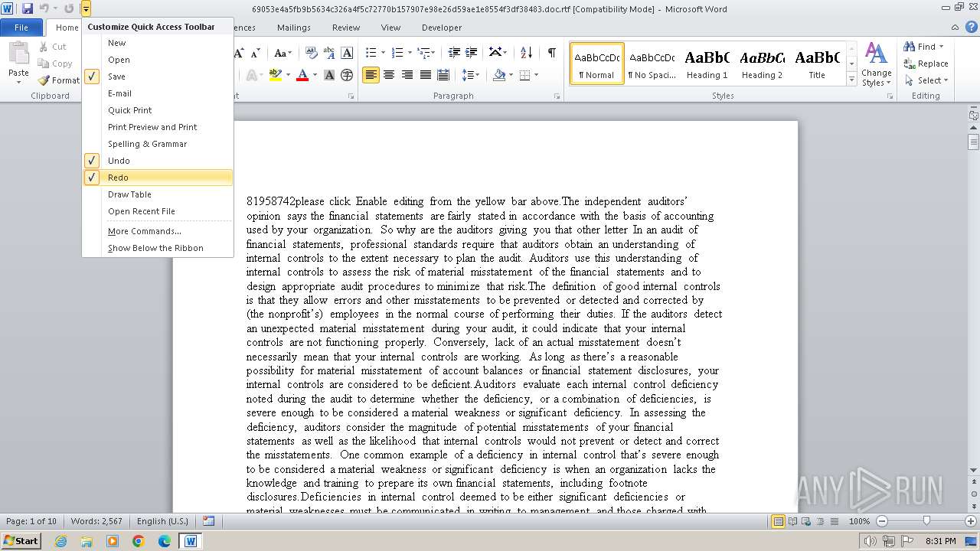The height and width of the screenshot is (551, 980).
Task: Click Words: 2,567 in status bar
Action: click(x=96, y=521)
